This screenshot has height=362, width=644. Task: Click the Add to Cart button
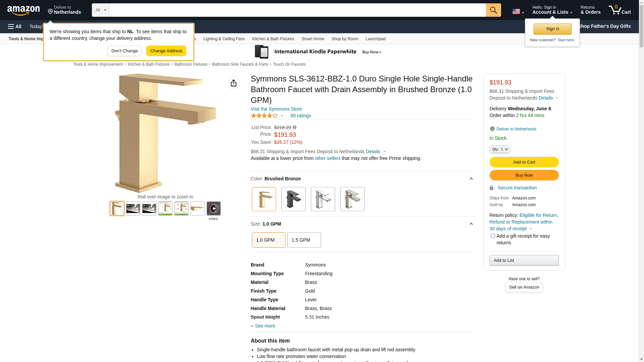click(x=524, y=162)
